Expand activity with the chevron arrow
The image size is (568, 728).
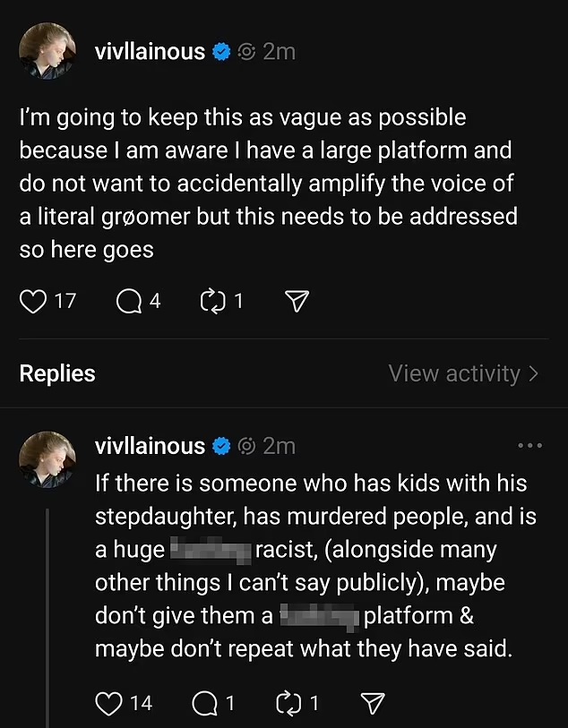[535, 373]
